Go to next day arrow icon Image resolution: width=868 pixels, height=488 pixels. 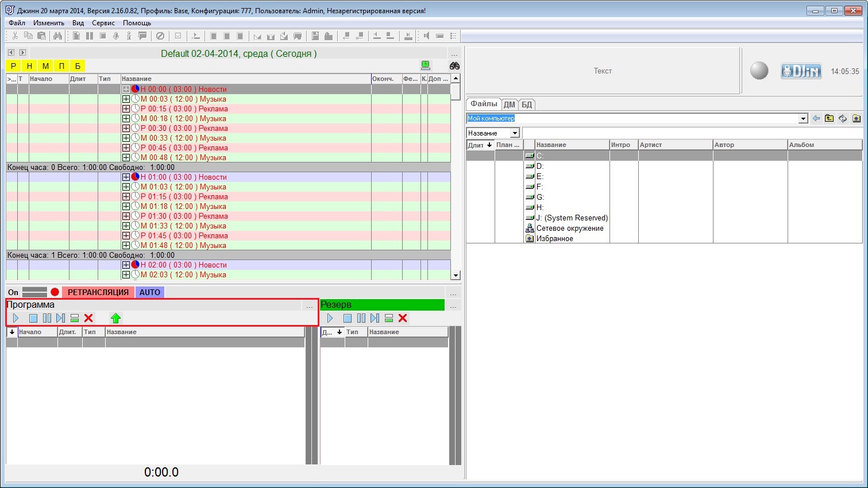[22, 52]
